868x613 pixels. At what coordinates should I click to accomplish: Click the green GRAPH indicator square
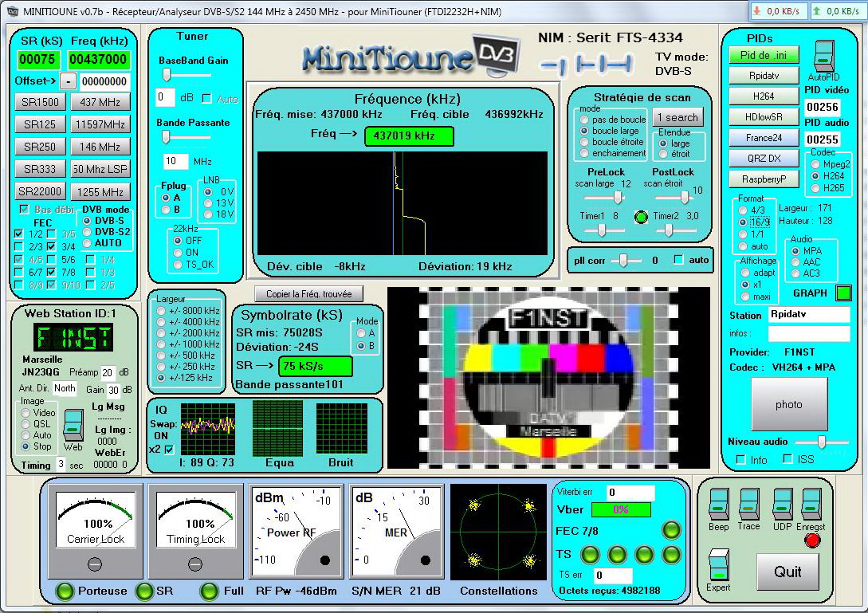tap(843, 293)
